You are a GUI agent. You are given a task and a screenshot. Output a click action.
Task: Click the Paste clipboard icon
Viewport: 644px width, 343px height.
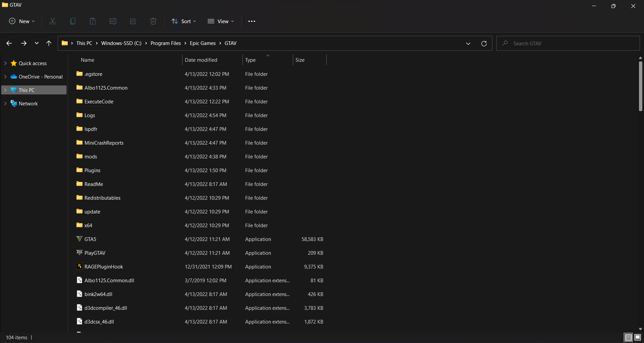click(93, 21)
